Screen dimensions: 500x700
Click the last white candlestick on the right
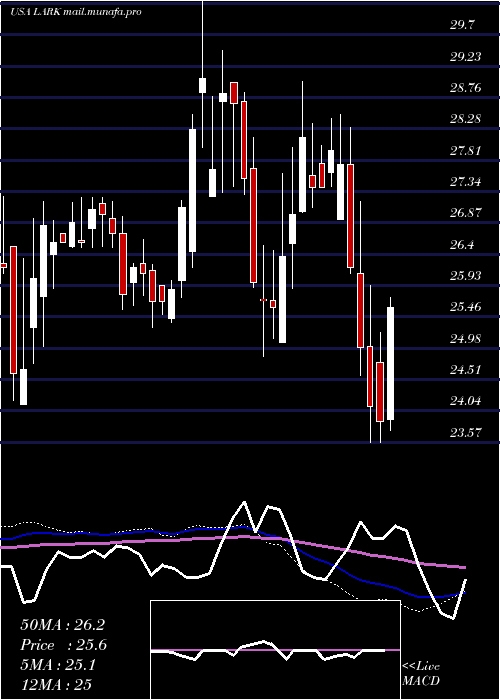tap(391, 363)
